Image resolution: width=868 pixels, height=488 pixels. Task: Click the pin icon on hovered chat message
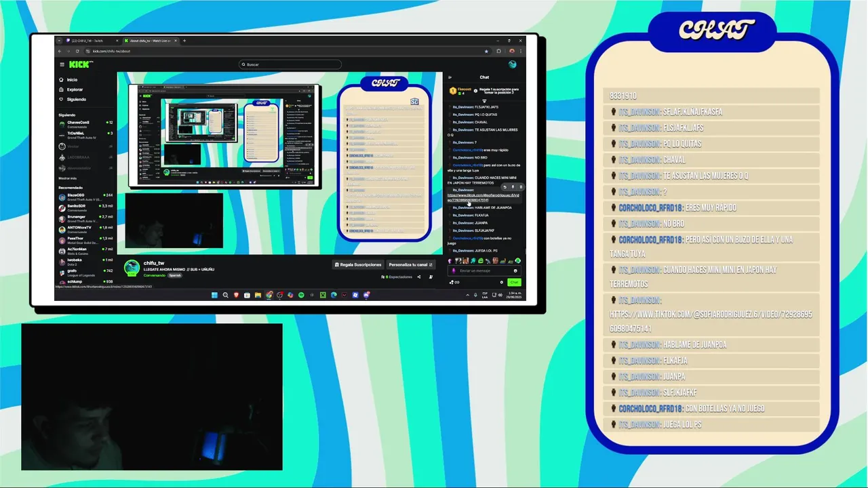tap(513, 187)
